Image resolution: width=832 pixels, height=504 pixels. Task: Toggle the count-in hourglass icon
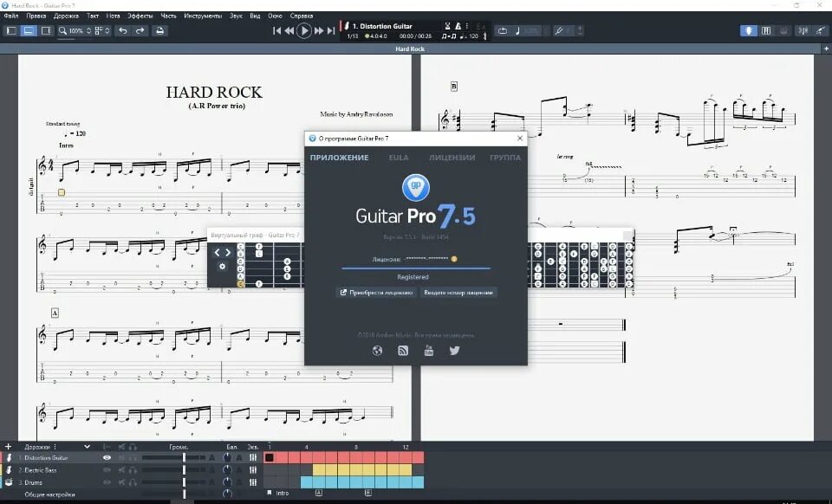[x=448, y=25]
